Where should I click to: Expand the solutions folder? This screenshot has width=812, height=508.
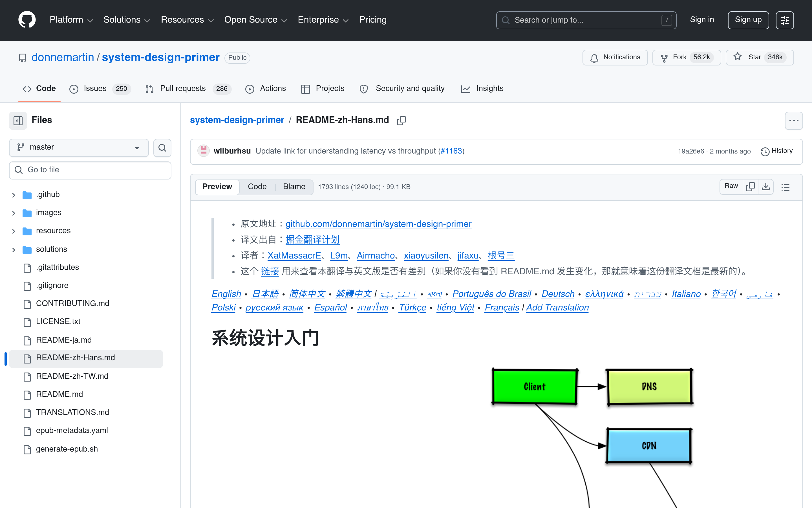14,250
